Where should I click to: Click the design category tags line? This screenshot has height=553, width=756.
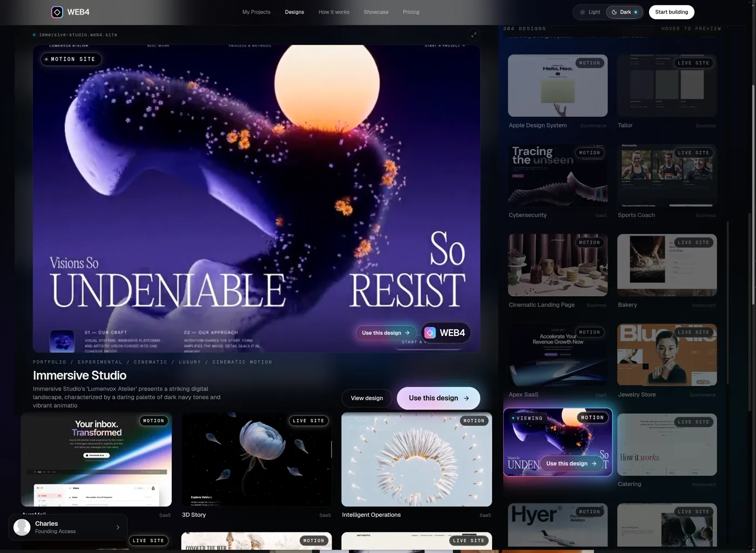pyautogui.click(x=152, y=362)
